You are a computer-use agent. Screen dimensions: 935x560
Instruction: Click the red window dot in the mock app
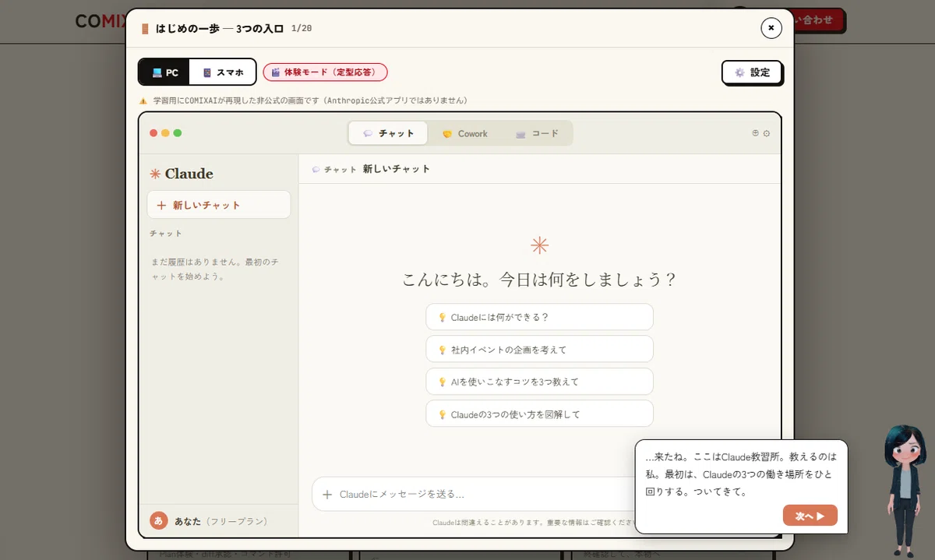tap(153, 133)
